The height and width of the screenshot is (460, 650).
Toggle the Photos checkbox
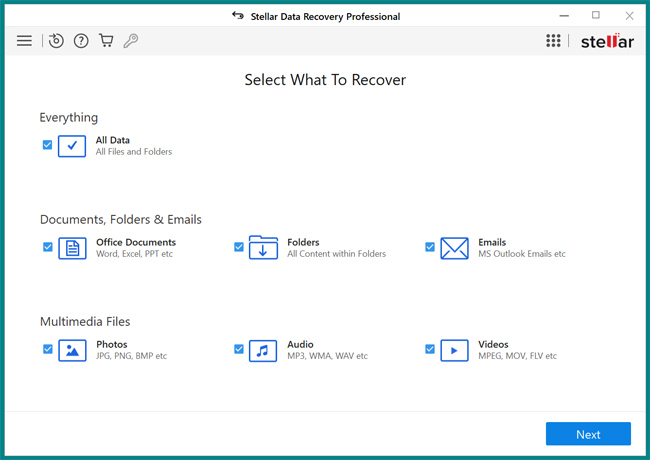click(48, 349)
